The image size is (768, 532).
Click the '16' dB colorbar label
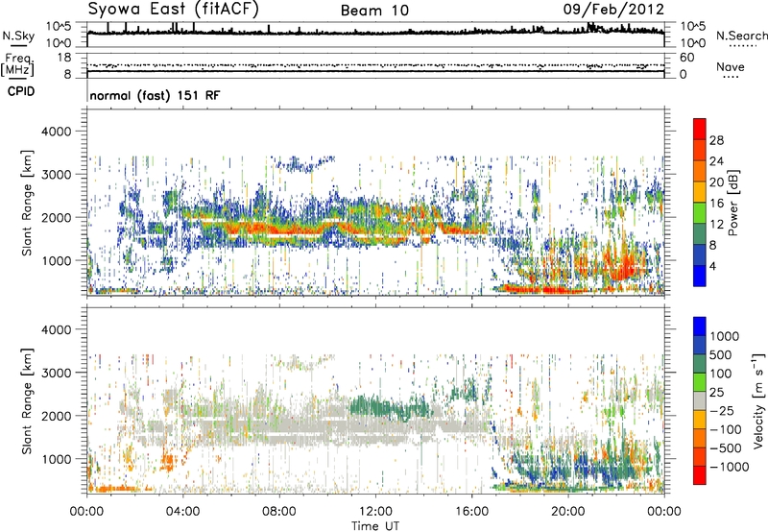pyautogui.click(x=716, y=204)
